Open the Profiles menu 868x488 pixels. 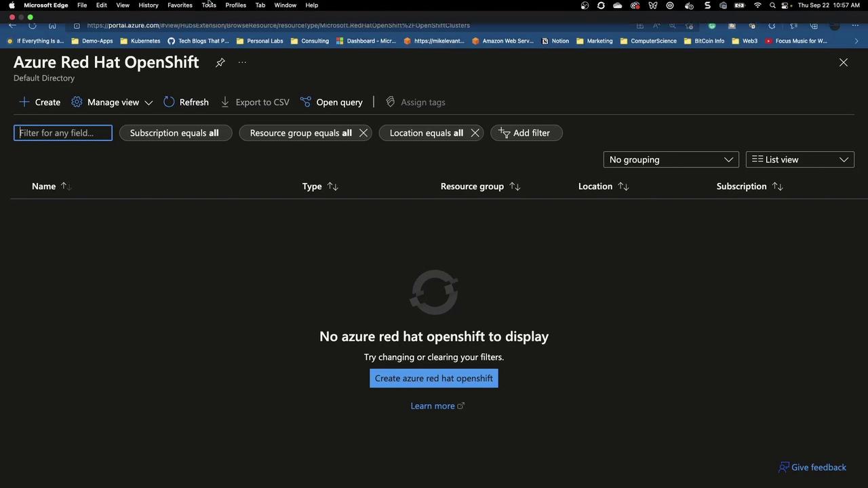[x=236, y=5]
